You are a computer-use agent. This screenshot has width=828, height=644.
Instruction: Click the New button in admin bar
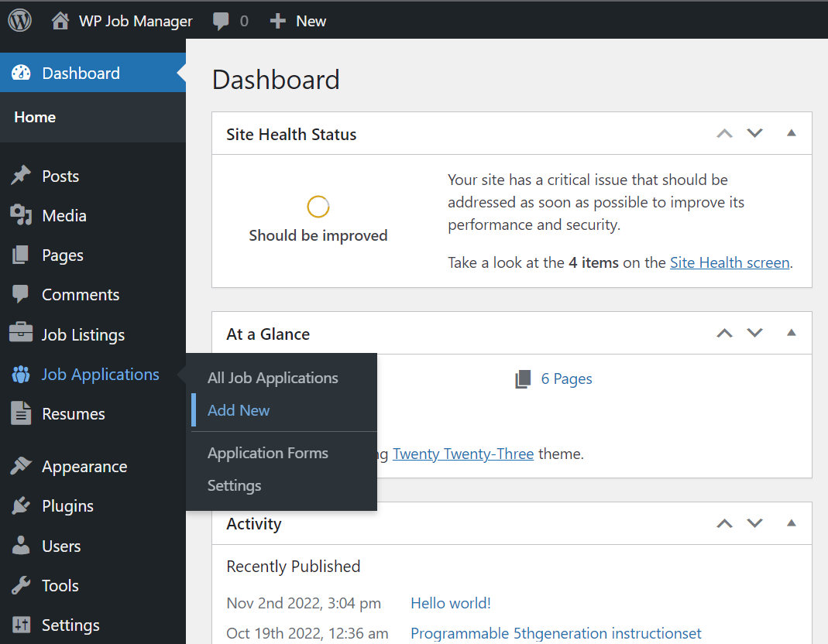click(x=298, y=21)
